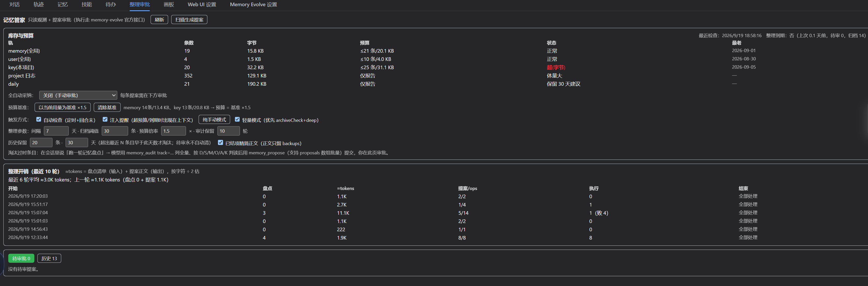
Task: Focus the 归档阈值 input field
Action: click(x=115, y=131)
